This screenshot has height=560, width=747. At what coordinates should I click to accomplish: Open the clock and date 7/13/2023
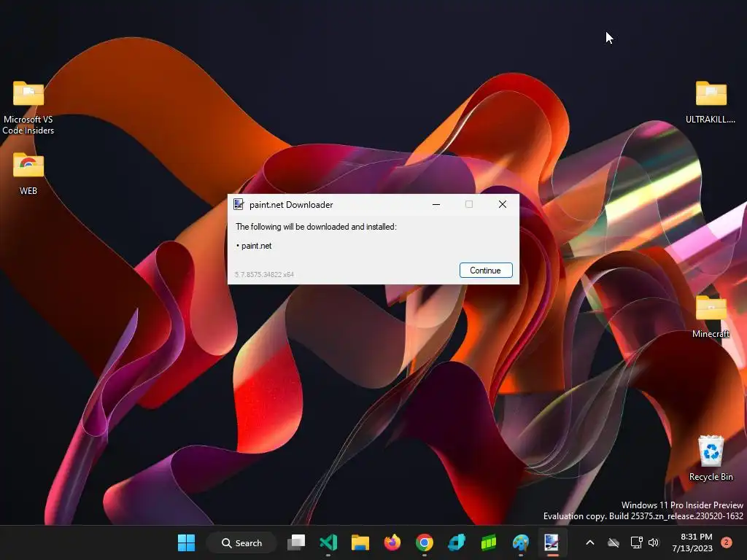pyautogui.click(x=692, y=542)
